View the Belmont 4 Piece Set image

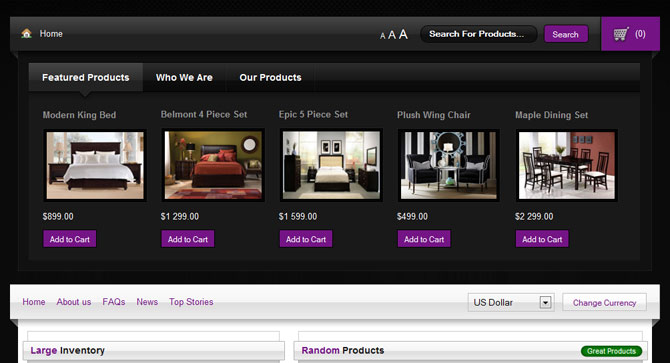(x=213, y=165)
